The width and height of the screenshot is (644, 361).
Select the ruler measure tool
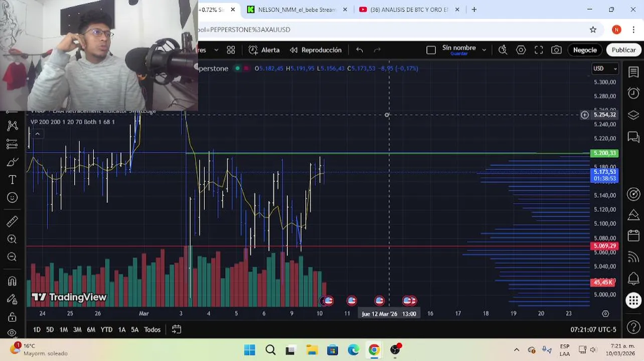click(x=12, y=221)
